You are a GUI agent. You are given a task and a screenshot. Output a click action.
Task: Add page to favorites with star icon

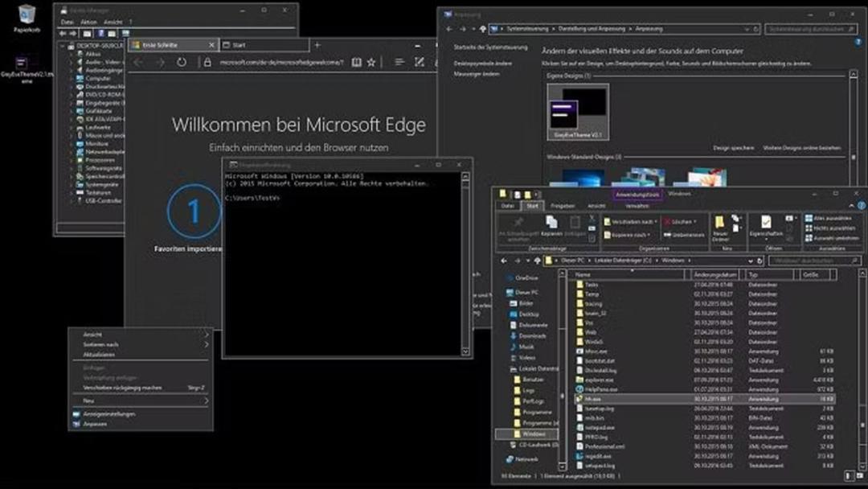[371, 62]
